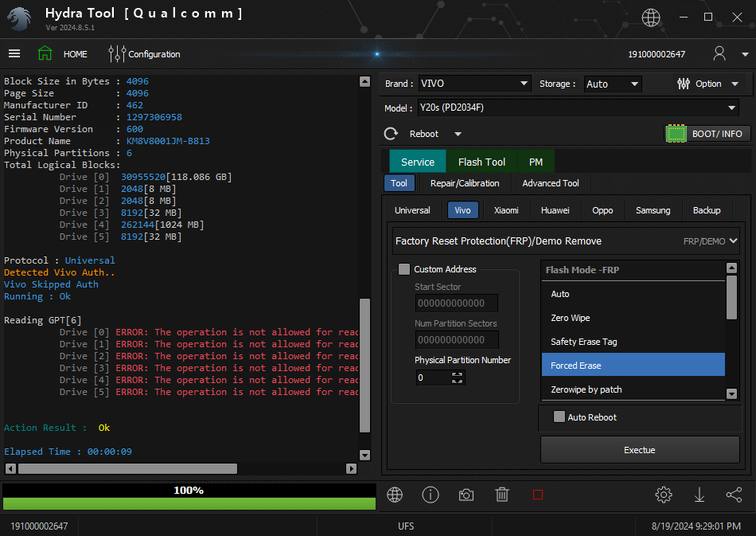Open the Advanced Tool sub-tab
Viewport: 756px width, 536px height.
pos(551,183)
